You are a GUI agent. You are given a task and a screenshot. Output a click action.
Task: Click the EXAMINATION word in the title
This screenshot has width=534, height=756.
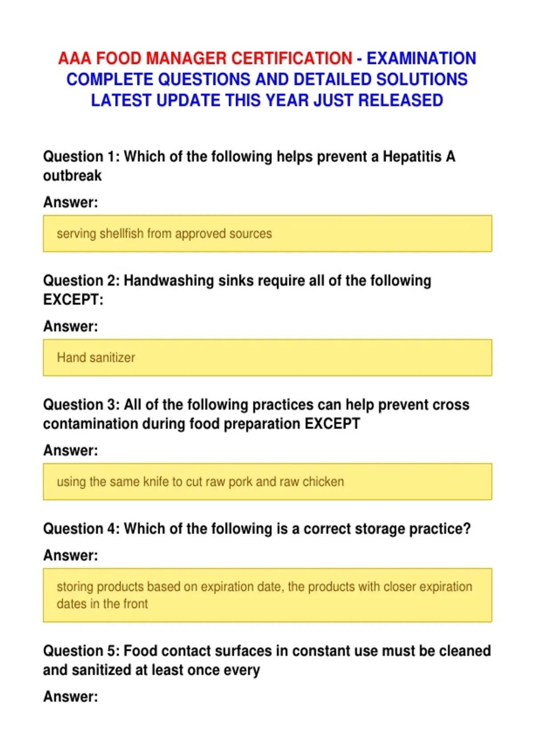421,58
